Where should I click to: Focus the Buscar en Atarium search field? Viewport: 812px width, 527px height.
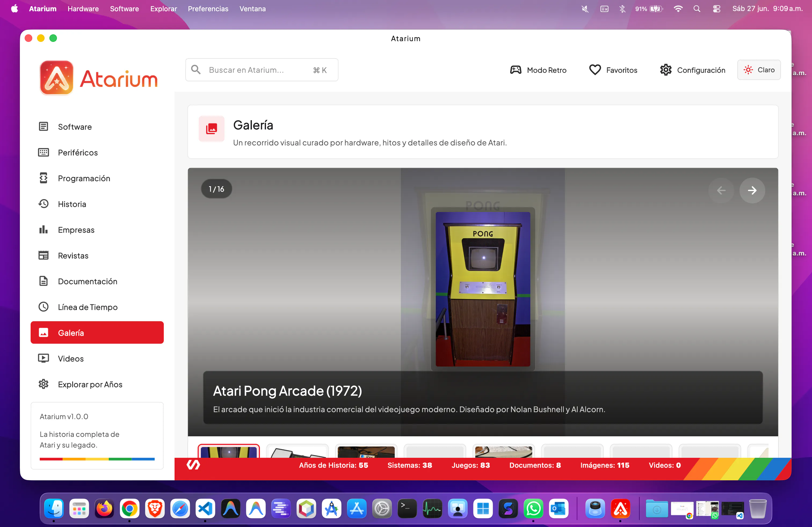pos(262,69)
